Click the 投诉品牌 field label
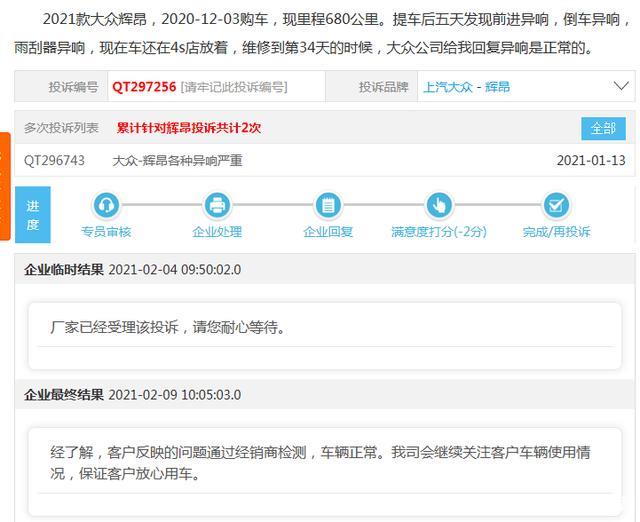640x522 pixels. point(383,87)
